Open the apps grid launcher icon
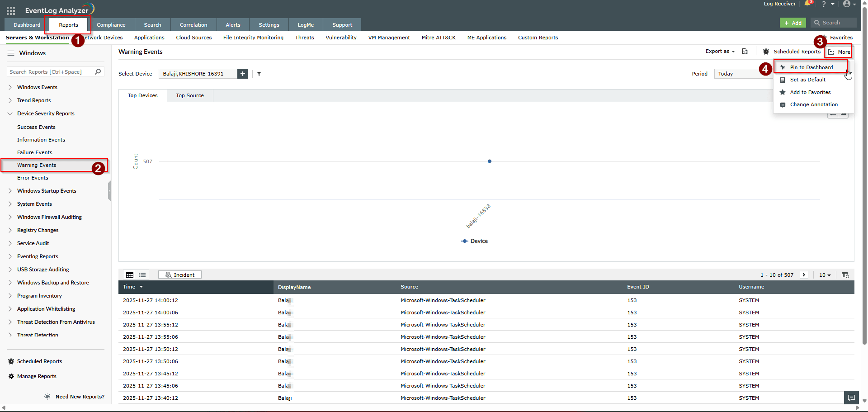Screen dimensions: 868x412 coord(11,10)
